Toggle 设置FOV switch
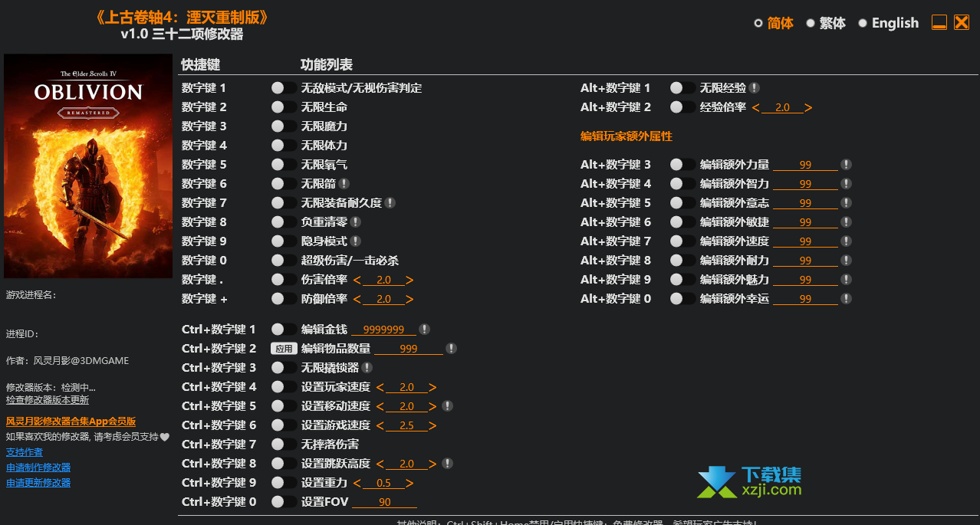The width and height of the screenshot is (980, 525). 284,502
